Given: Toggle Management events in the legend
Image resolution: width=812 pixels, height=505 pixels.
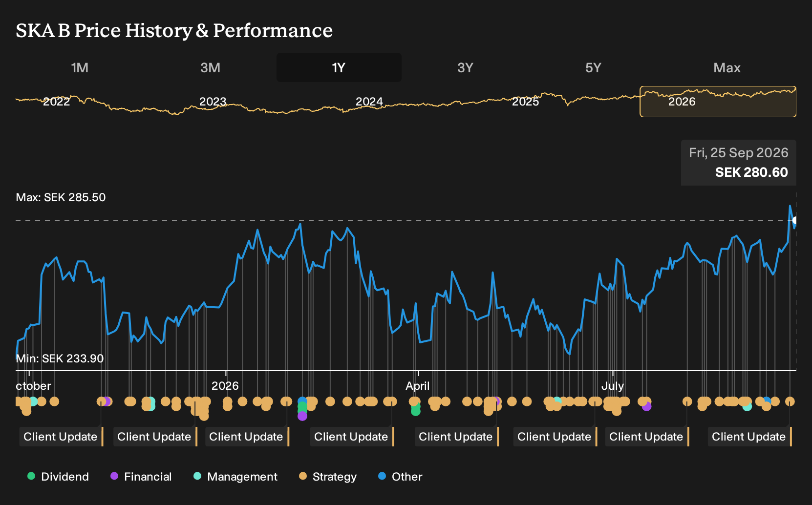Looking at the screenshot, I should (x=235, y=477).
